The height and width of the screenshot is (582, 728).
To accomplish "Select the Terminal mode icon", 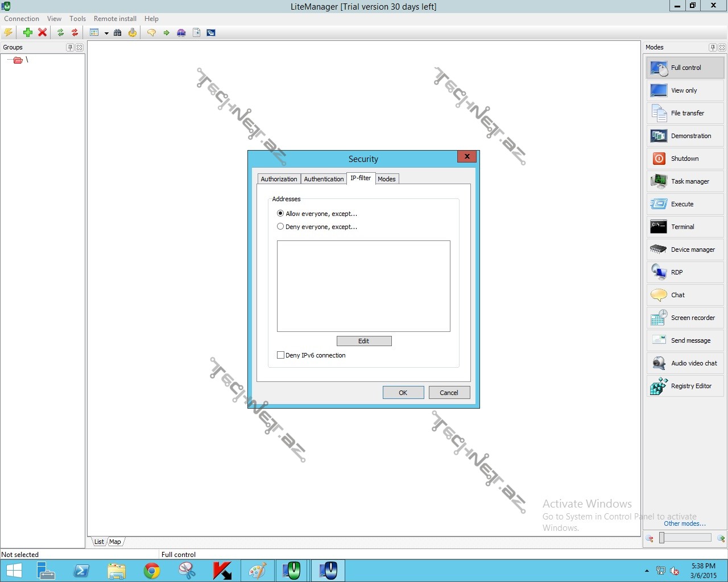I will click(659, 227).
